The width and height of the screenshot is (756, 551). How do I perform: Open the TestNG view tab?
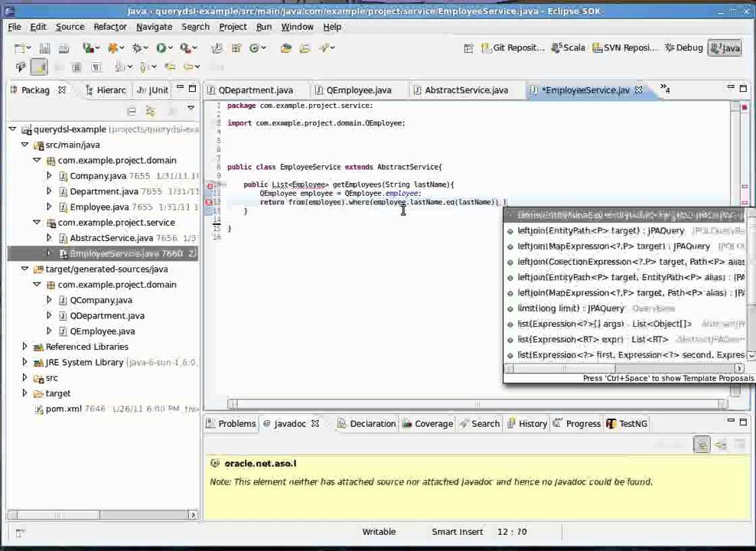pos(627,424)
